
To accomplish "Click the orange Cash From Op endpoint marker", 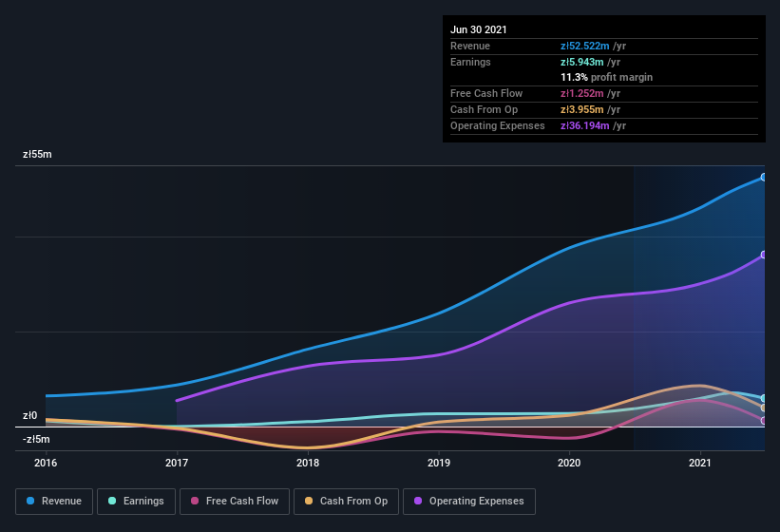I will [764, 408].
